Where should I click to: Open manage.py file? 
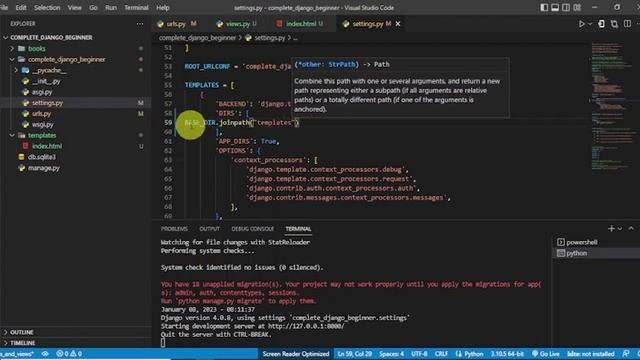point(44,168)
